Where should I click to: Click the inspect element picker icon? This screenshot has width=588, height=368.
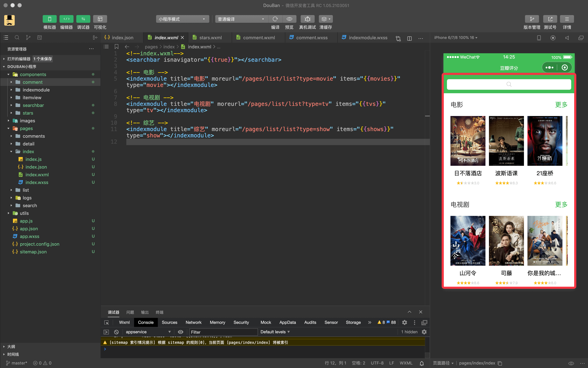[x=106, y=322]
